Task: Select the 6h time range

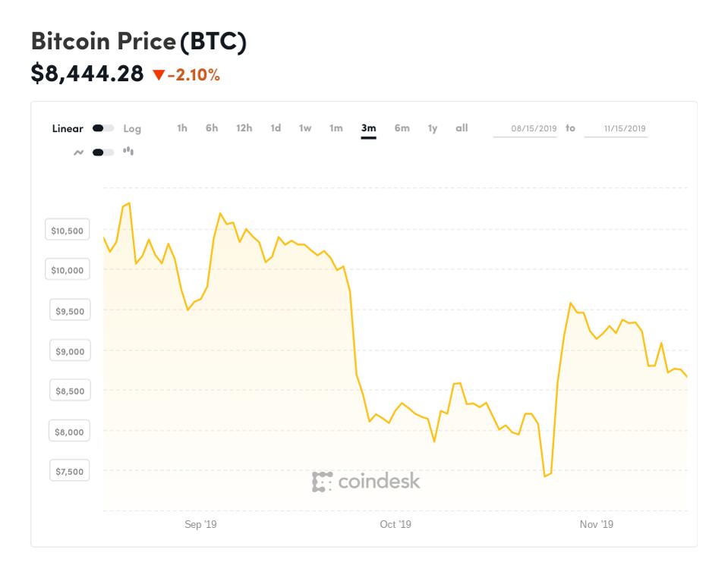Action: (x=211, y=128)
